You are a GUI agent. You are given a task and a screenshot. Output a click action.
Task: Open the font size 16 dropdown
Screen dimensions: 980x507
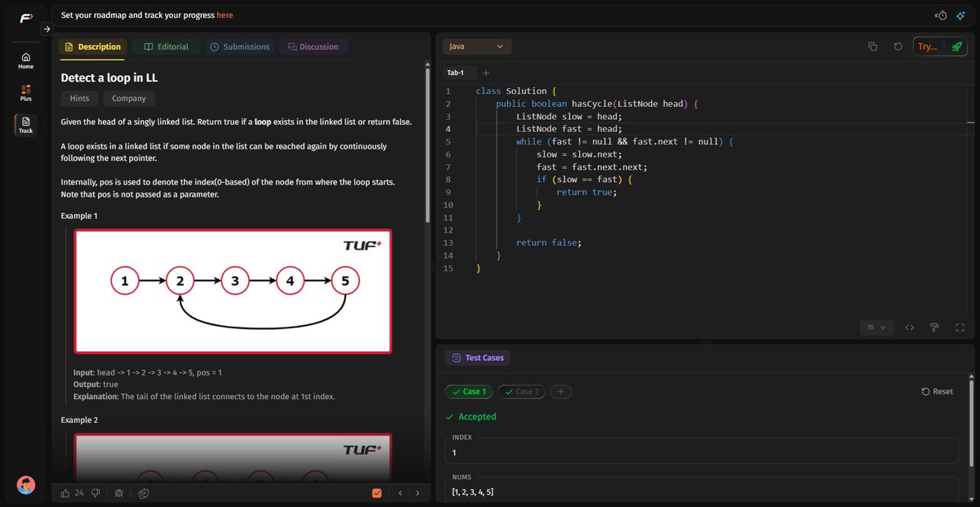876,327
